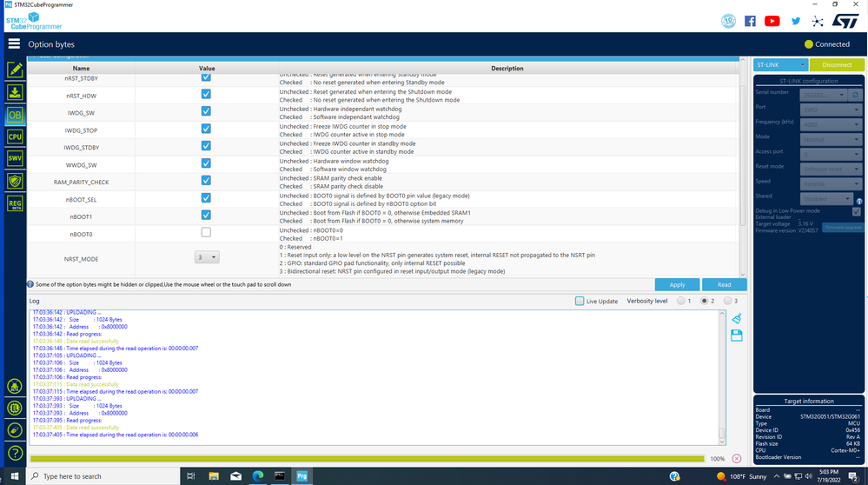This screenshot has height=485, width=868.
Task: Open the REG registers panel
Action: click(15, 203)
